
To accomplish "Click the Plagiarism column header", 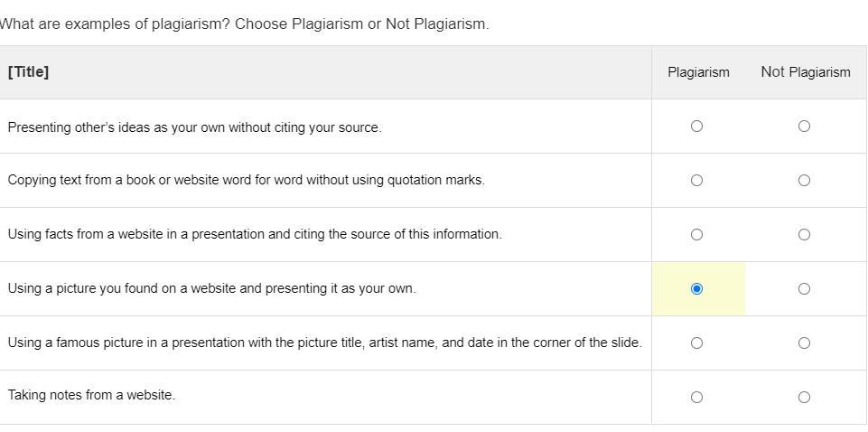I will tap(698, 72).
